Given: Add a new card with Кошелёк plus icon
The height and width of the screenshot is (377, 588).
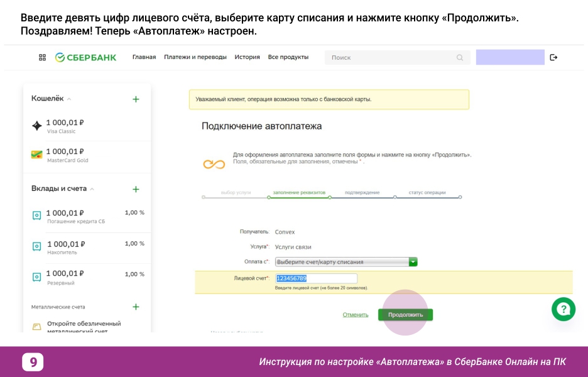Looking at the screenshot, I should coord(136,99).
